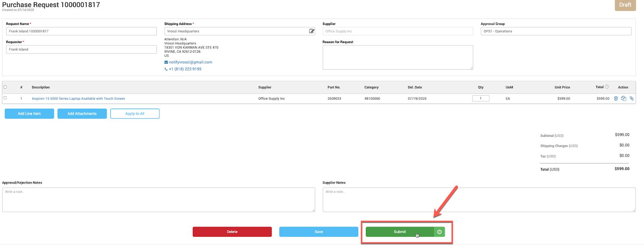Click the Shipping Charges (USD) label
This screenshot has height=252, width=644.
coord(559,146)
